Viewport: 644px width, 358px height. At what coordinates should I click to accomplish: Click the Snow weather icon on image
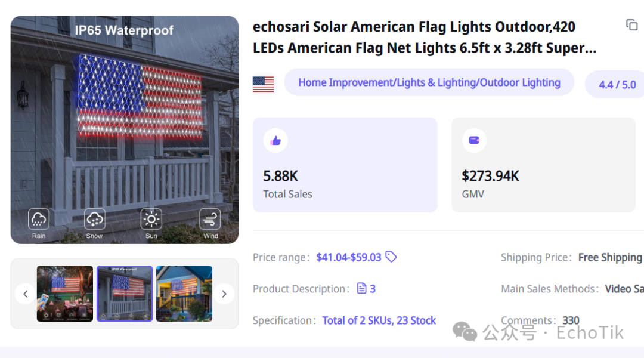click(x=94, y=219)
